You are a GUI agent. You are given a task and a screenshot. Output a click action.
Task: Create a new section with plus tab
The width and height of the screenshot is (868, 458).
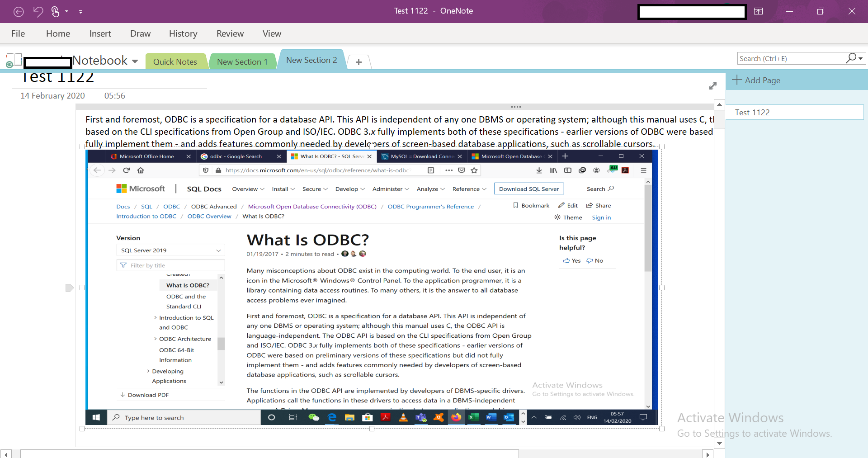[359, 62]
